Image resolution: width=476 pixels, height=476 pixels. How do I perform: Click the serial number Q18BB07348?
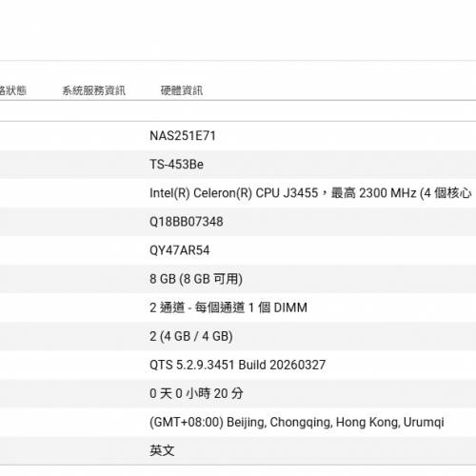187,222
